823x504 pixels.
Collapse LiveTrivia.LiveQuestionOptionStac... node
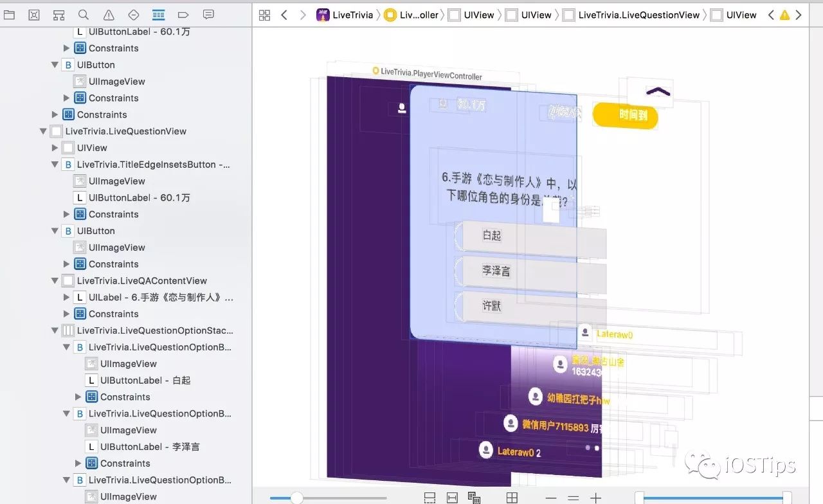55,330
